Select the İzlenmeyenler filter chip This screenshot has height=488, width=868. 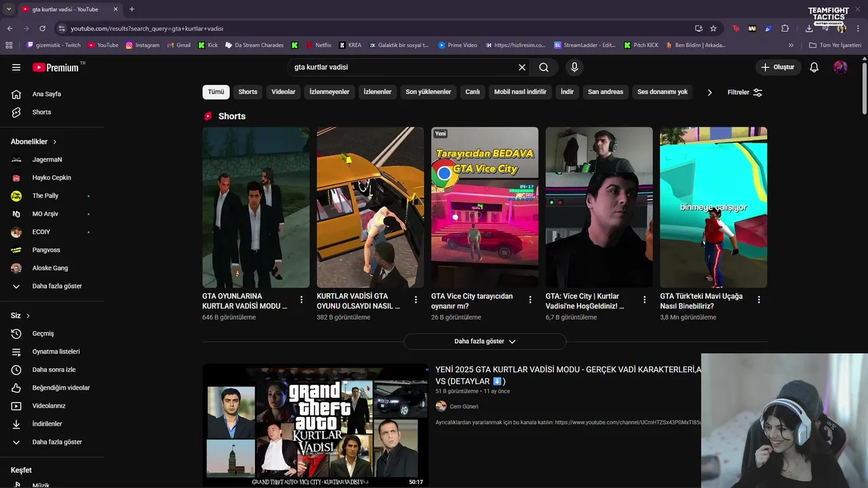coord(330,92)
